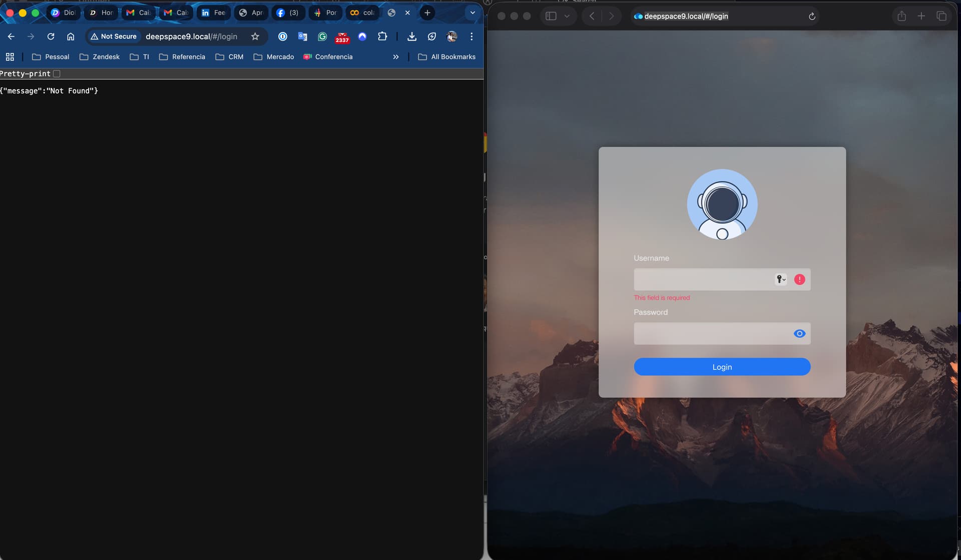Toggle password visibility eye icon

pyautogui.click(x=799, y=334)
